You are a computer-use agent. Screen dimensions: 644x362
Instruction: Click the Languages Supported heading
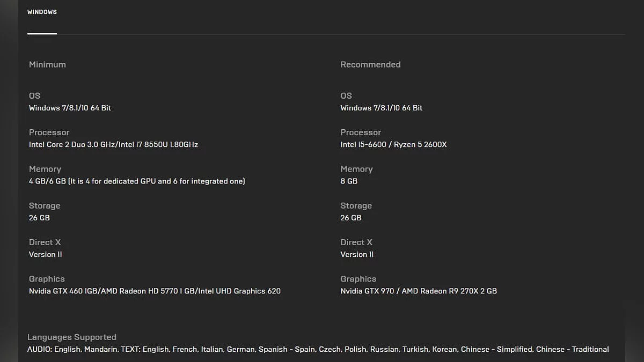(x=72, y=337)
